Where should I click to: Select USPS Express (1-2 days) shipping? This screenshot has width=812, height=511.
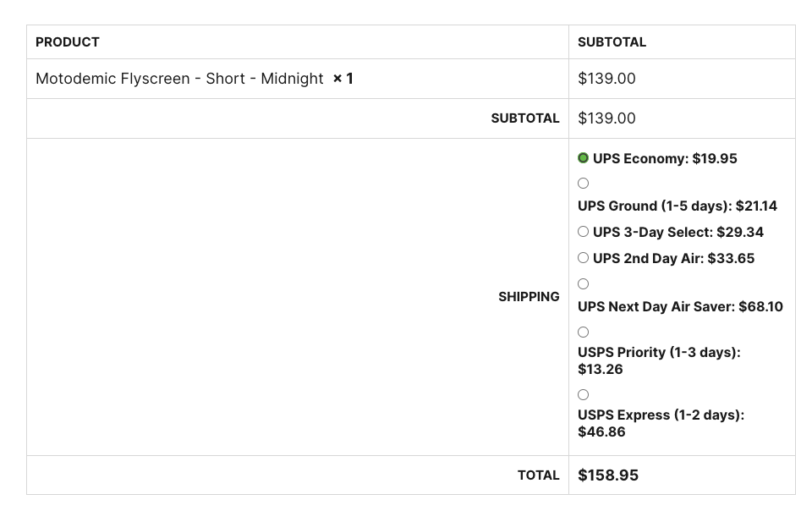point(583,394)
